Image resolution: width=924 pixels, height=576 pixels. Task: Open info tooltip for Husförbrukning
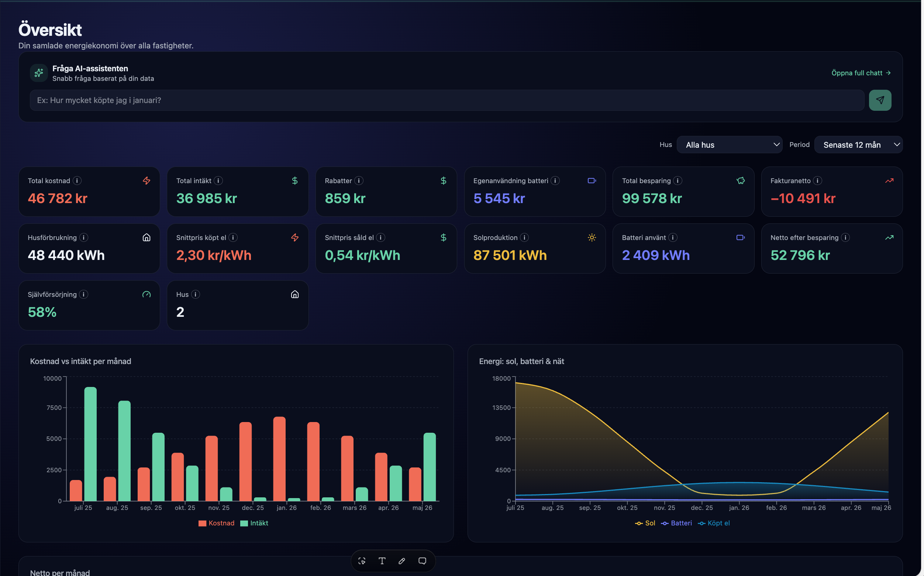(x=84, y=237)
